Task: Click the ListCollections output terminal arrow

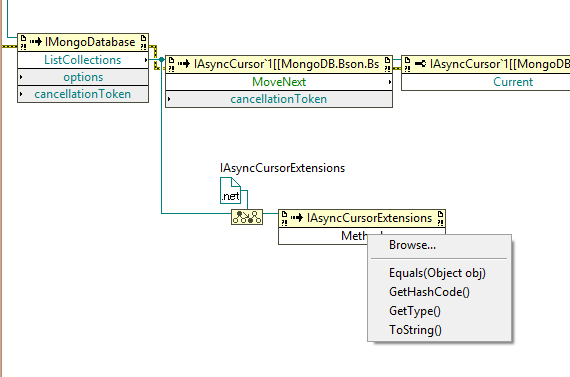Action: (x=146, y=60)
